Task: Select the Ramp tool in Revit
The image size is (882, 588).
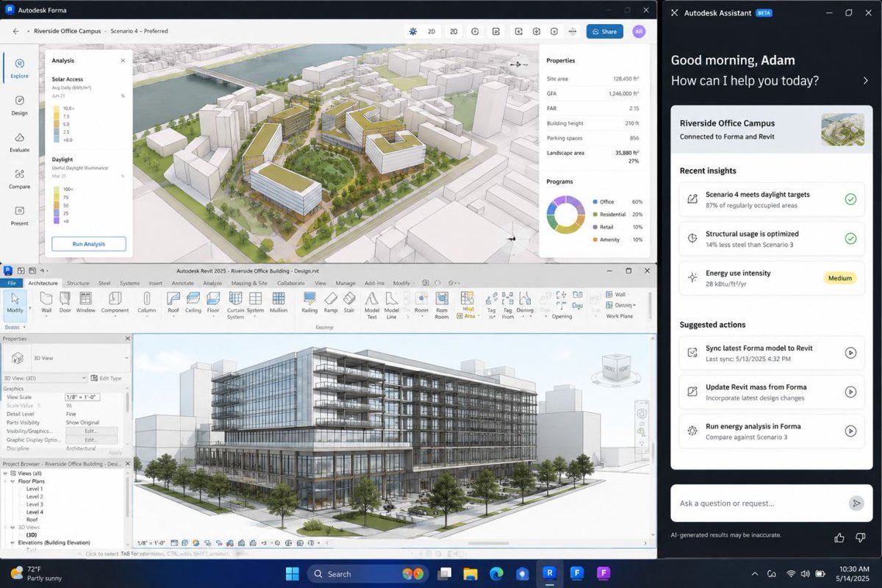Action: [x=330, y=303]
